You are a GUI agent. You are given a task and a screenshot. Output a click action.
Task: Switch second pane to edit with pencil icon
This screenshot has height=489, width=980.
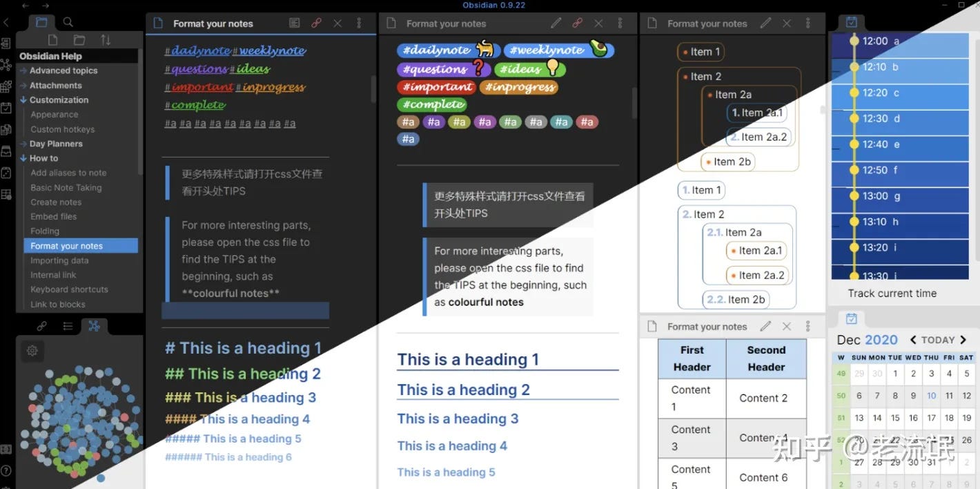[x=556, y=23]
